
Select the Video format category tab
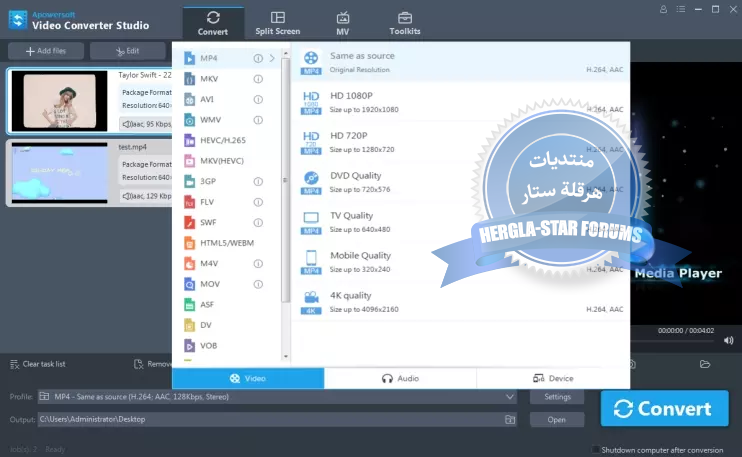248,378
